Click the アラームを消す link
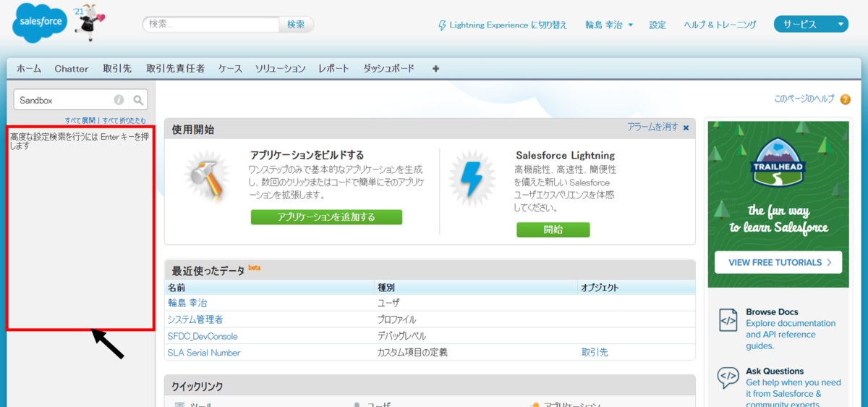The width and height of the screenshot is (868, 407). pyautogui.click(x=652, y=127)
